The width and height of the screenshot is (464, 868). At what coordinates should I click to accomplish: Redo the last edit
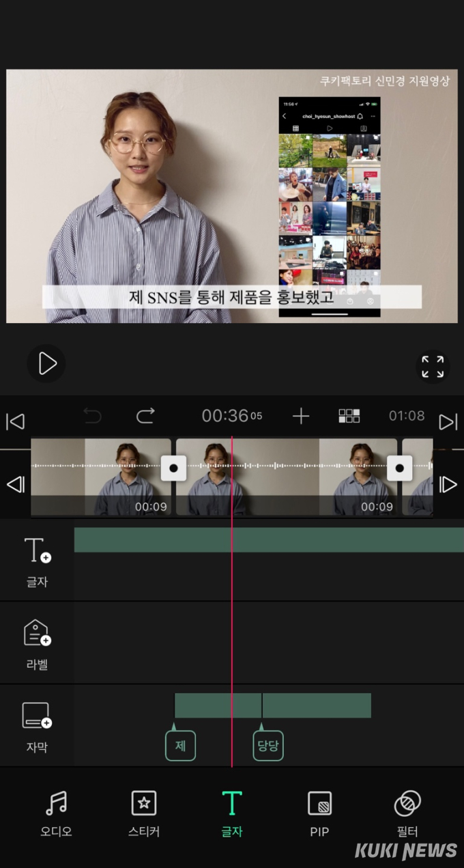coord(145,415)
